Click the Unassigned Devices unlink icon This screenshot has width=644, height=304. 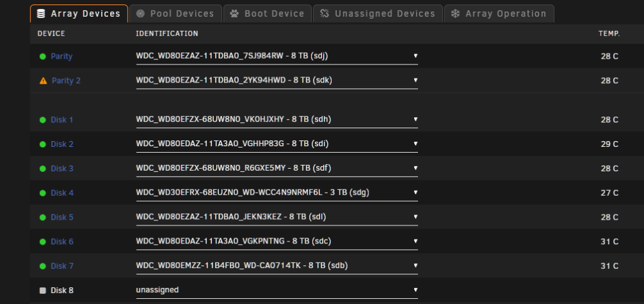pos(325,14)
